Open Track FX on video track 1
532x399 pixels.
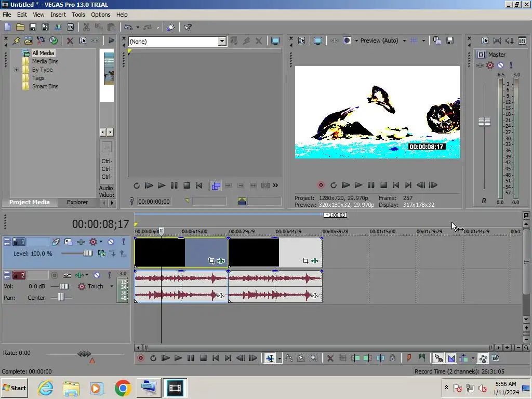pos(81,242)
